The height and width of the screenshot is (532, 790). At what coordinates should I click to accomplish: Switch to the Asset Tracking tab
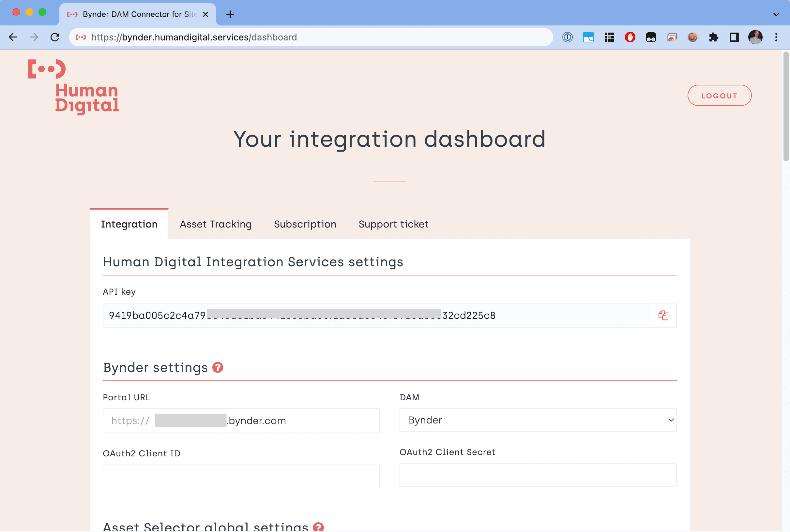(x=216, y=224)
